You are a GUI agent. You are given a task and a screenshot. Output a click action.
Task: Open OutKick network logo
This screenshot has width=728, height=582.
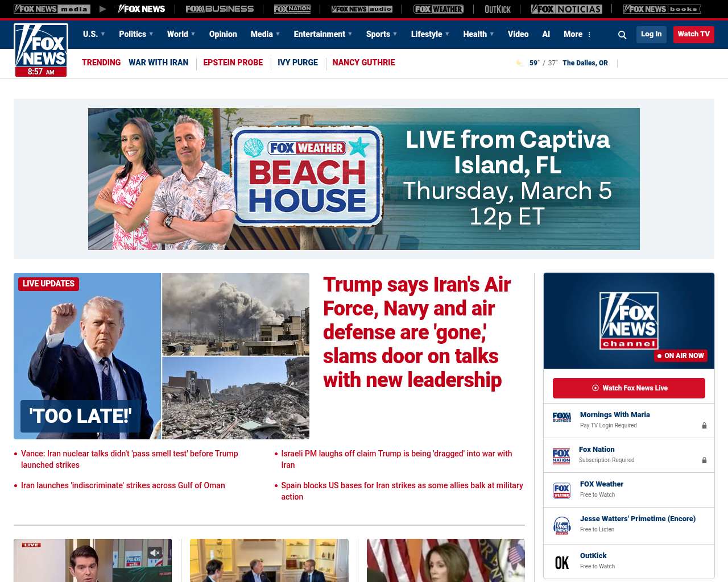(x=498, y=9)
